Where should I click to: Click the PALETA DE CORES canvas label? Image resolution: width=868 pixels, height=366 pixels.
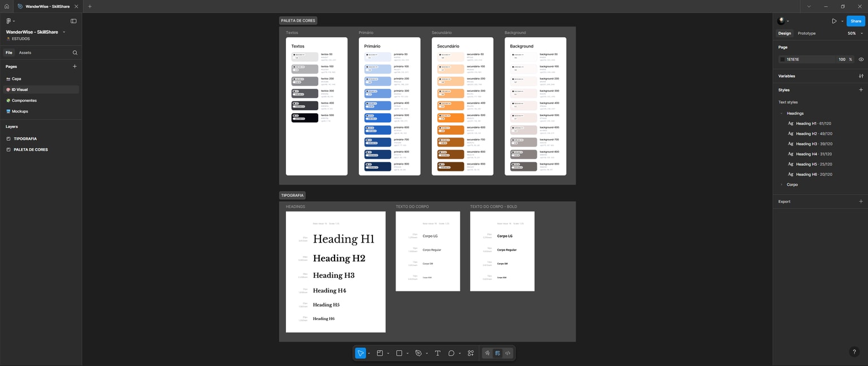[298, 20]
